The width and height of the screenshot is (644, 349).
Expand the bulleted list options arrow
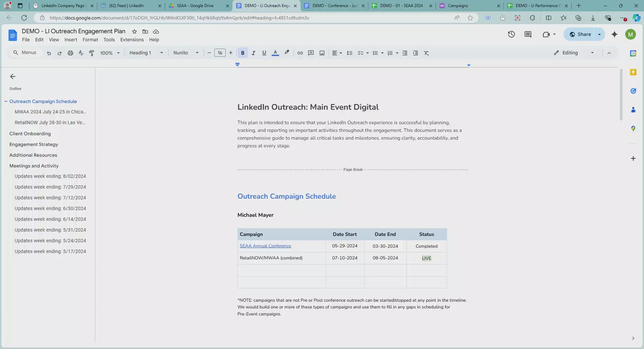pos(382,53)
